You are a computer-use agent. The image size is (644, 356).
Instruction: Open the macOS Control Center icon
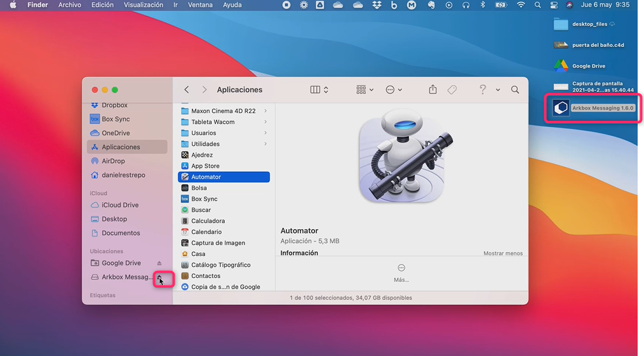(553, 5)
